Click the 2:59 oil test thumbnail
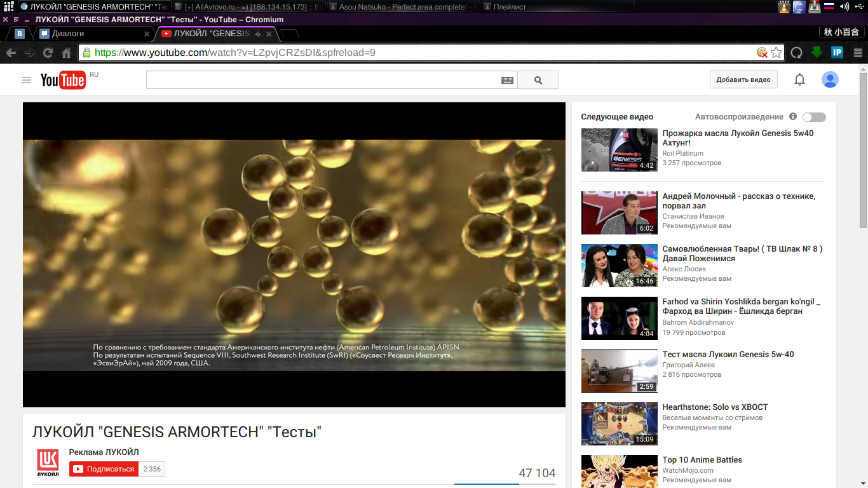Image resolution: width=868 pixels, height=488 pixels. (620, 371)
